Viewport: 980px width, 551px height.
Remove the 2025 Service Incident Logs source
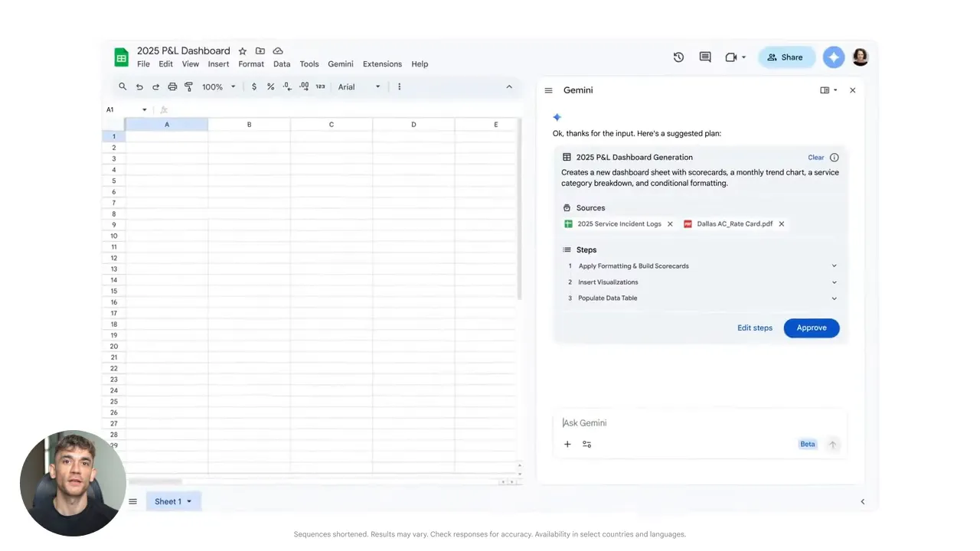670,224
